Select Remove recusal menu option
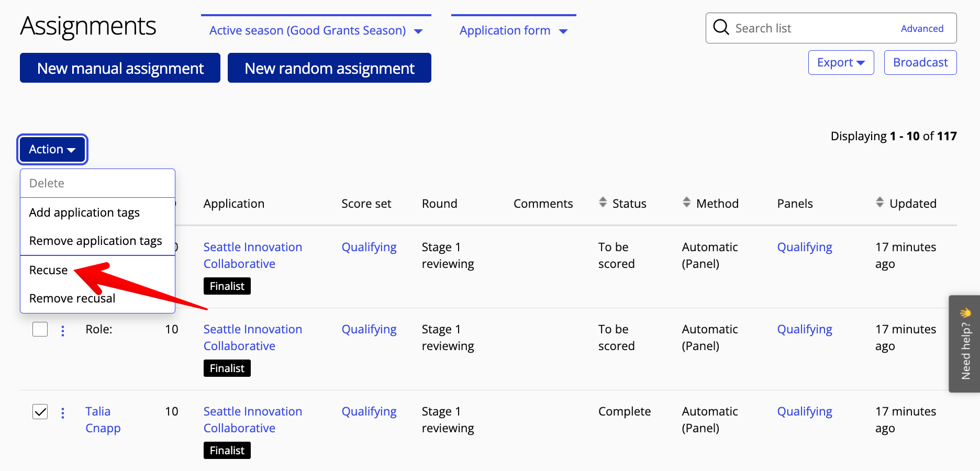The image size is (980, 471). [x=72, y=298]
